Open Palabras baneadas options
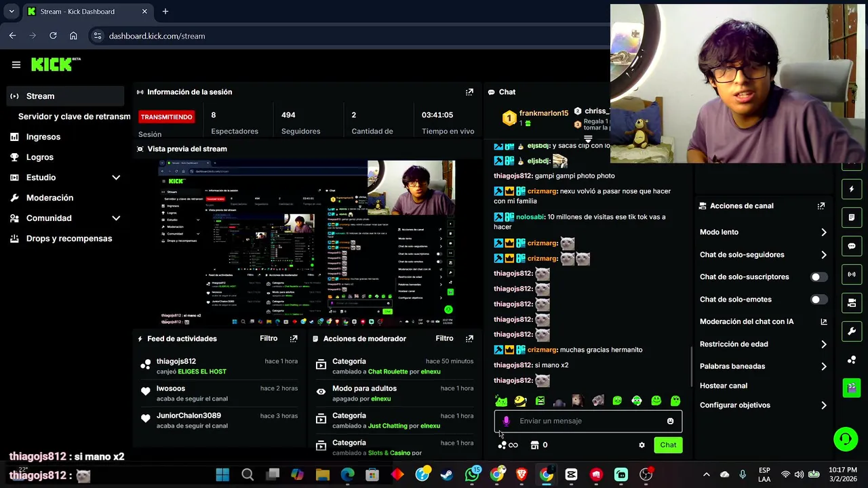 tap(763, 367)
